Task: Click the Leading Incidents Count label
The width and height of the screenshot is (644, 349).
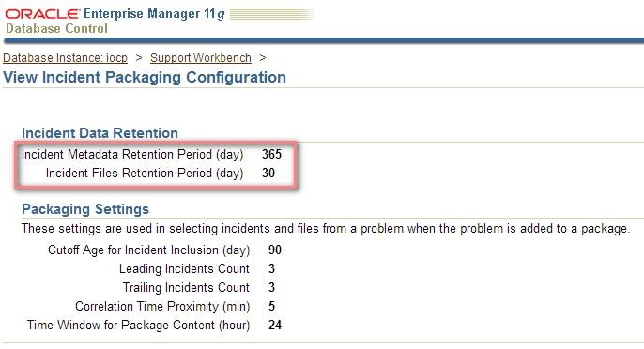Action: [184, 268]
